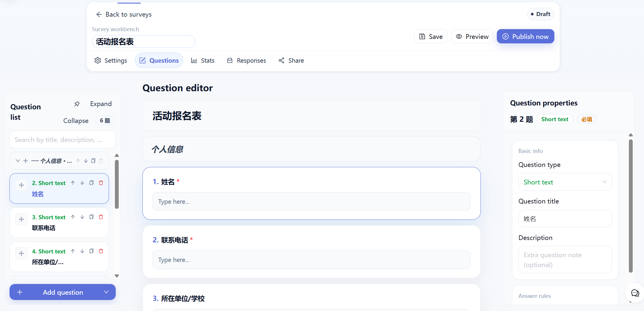Click the Draft status badge
Screen dimensions: 644x311
point(540,14)
